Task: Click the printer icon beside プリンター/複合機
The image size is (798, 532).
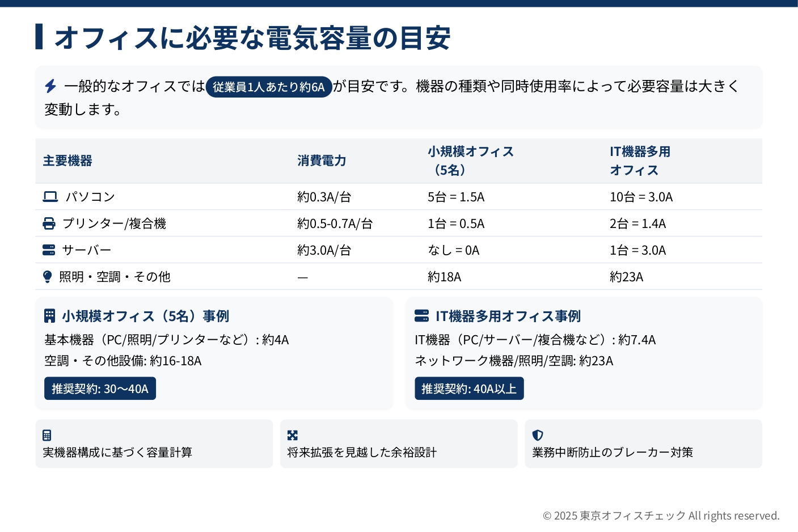Action: point(49,223)
